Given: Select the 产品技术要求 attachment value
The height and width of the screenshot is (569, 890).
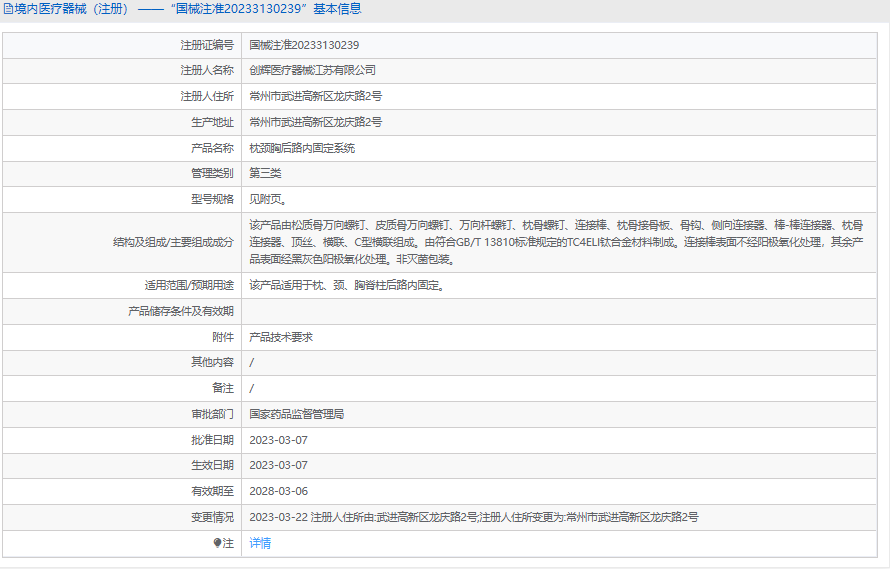Looking at the screenshot, I should (x=281, y=337).
